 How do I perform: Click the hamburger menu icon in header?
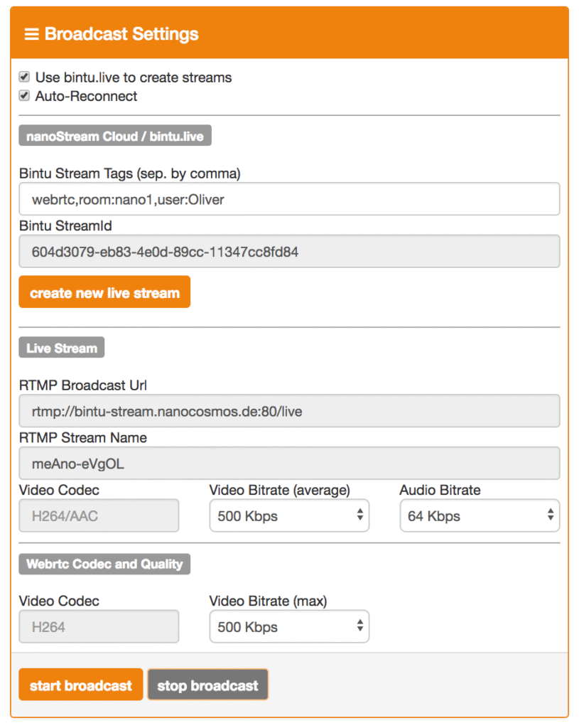tap(31, 34)
